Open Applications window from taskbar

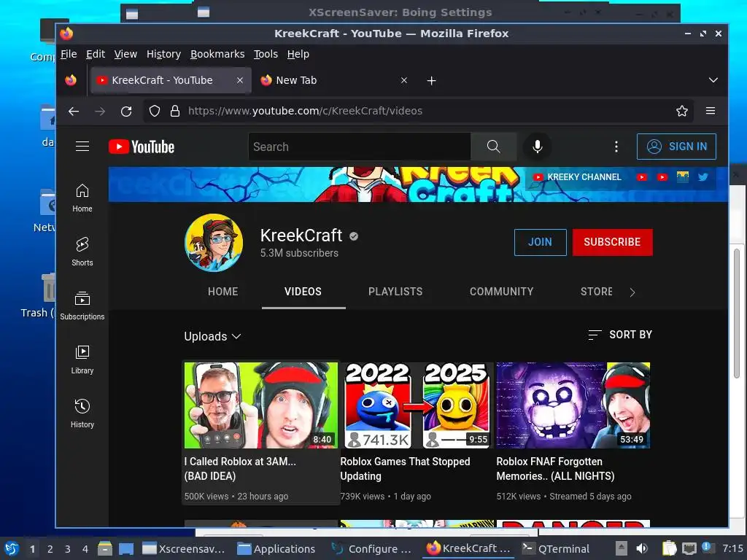coord(276,548)
